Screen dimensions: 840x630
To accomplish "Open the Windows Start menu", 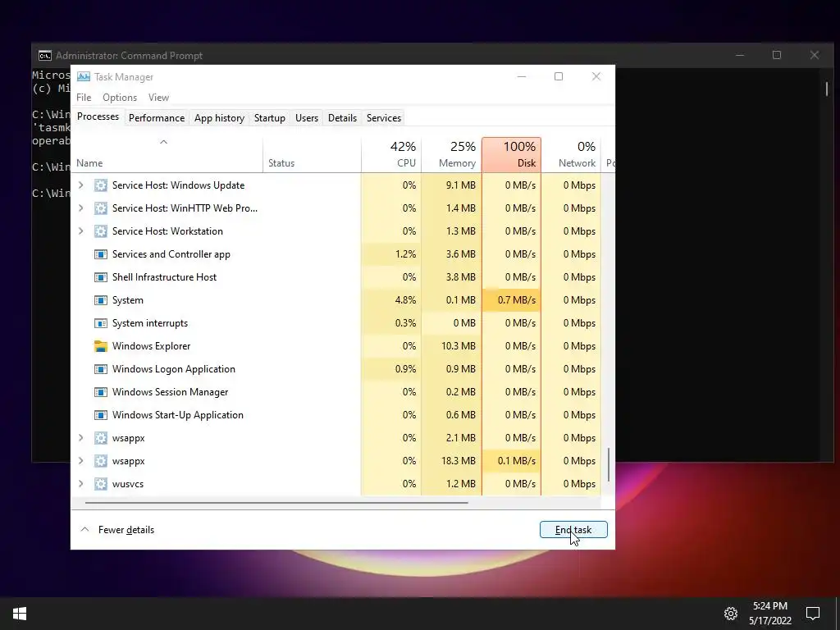I will point(20,614).
